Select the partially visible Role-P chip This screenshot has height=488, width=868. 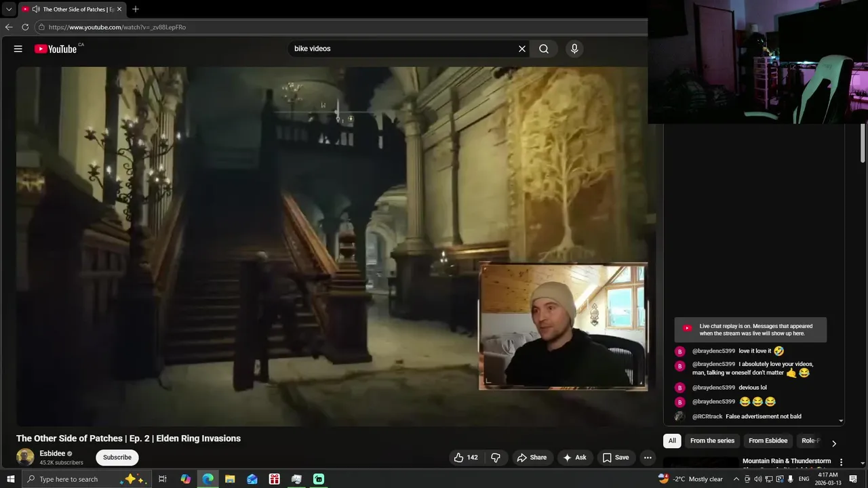pyautogui.click(x=810, y=441)
